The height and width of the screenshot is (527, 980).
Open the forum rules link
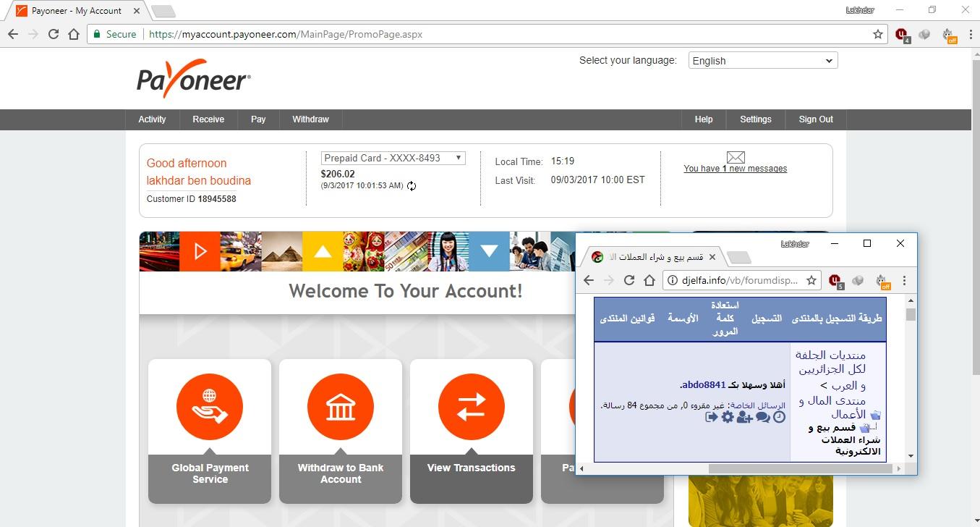tap(627, 318)
